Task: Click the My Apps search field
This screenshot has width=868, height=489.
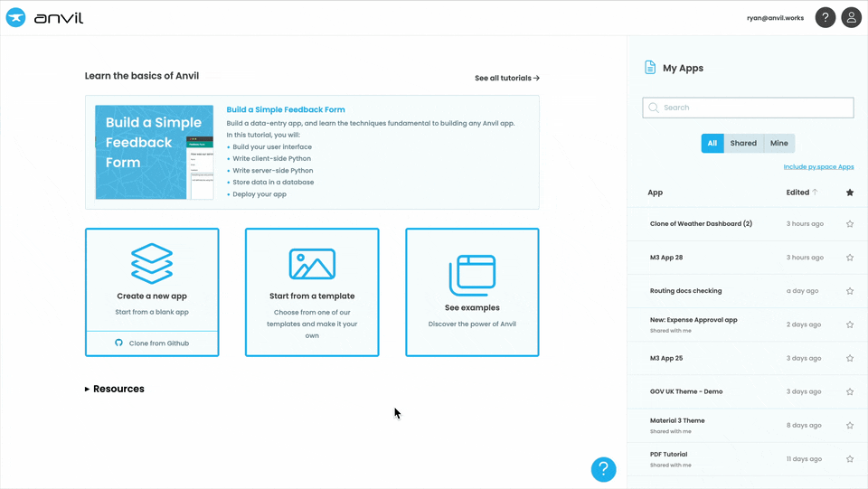Action: 748,108
